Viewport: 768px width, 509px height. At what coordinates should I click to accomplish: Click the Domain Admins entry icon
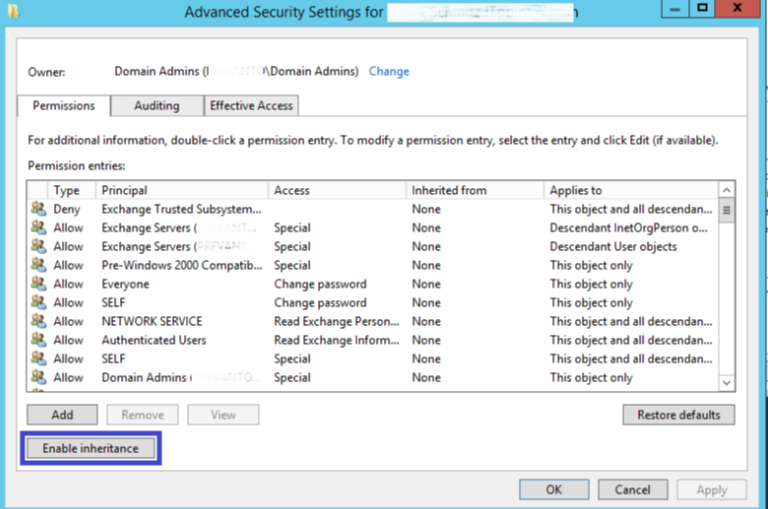38,376
